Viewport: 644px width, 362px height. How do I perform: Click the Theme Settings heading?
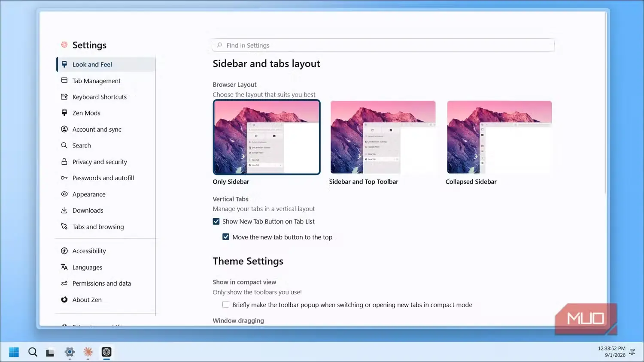[248, 261]
